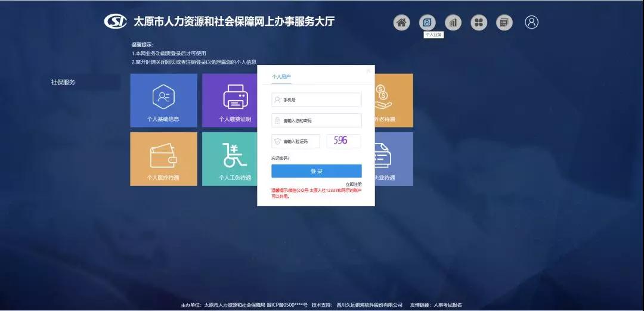The image size is (644, 311).
Task: Open 失业待遇 tile
Action: coord(394,158)
